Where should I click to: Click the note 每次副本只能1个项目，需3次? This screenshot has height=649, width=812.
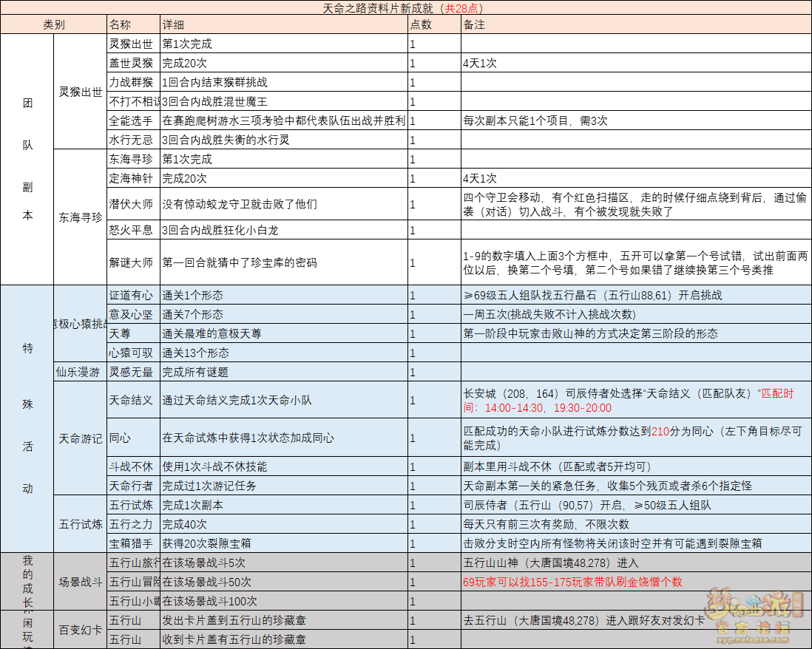637,120
